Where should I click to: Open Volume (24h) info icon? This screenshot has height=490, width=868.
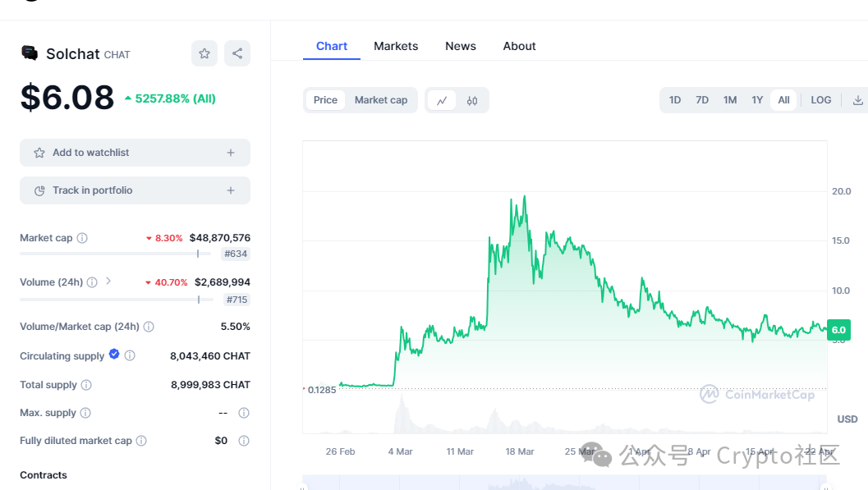point(92,282)
